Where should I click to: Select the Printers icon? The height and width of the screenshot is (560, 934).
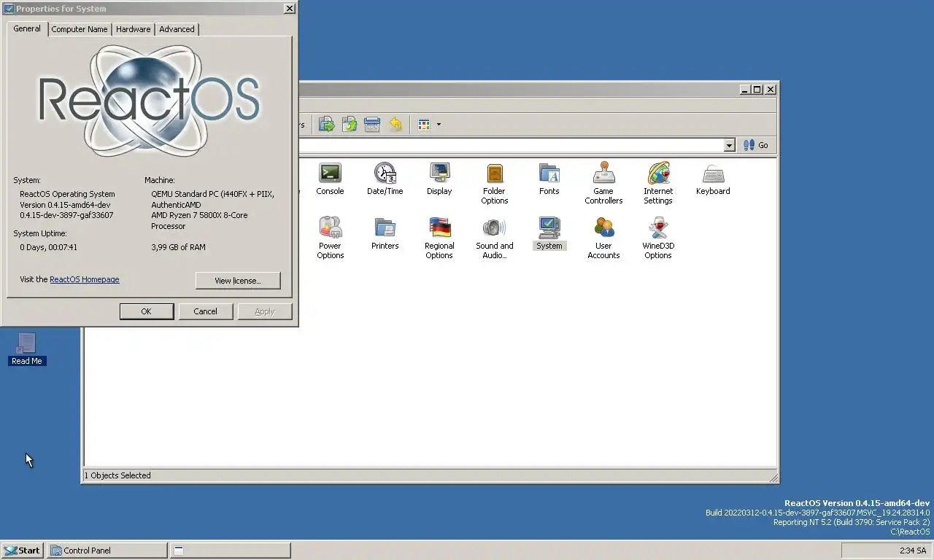pyautogui.click(x=385, y=233)
